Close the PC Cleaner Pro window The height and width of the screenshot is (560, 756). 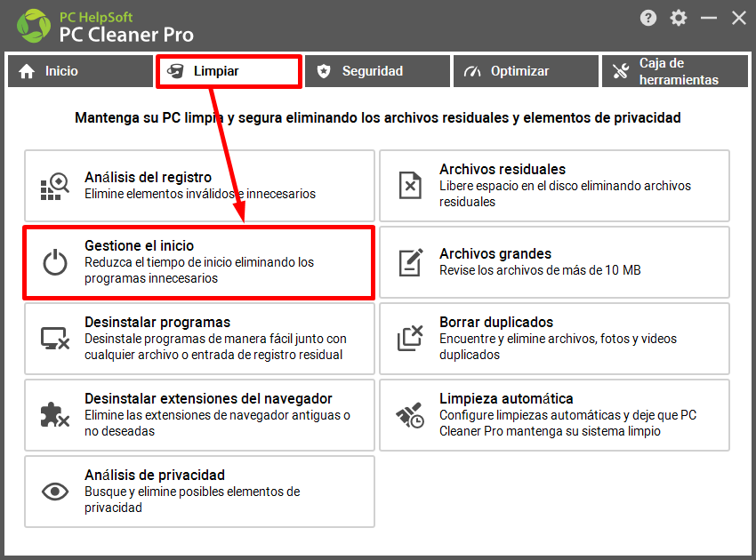pos(738,19)
